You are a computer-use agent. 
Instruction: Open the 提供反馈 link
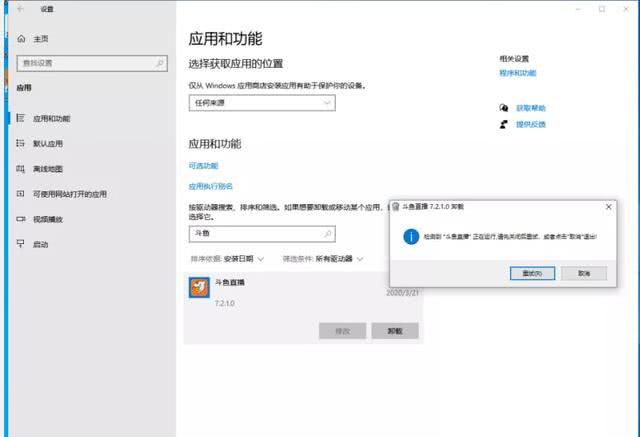[531, 124]
